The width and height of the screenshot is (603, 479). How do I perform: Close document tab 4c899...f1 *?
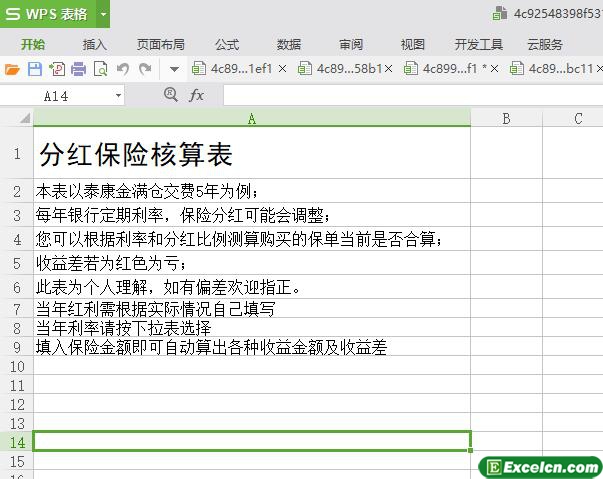[495, 69]
